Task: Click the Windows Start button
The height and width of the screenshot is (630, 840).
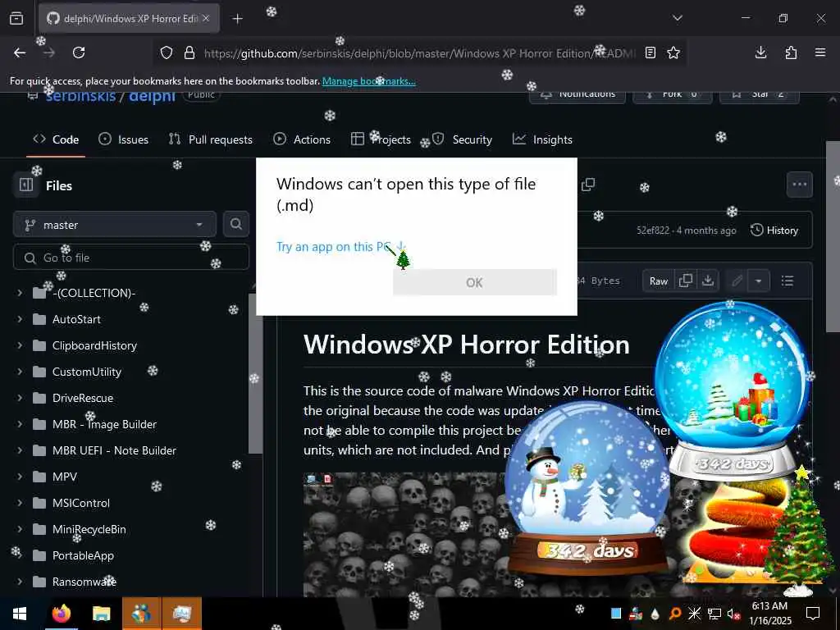Action: coord(20,614)
